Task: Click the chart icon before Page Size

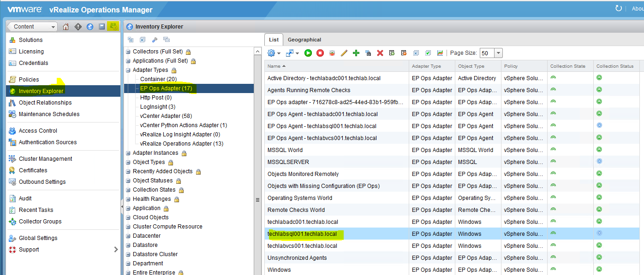Action: 440,53
